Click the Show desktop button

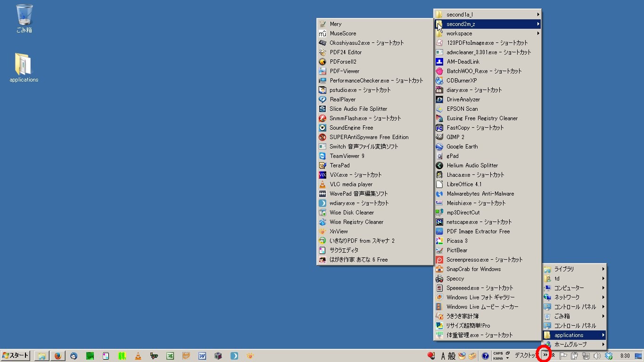(639, 356)
